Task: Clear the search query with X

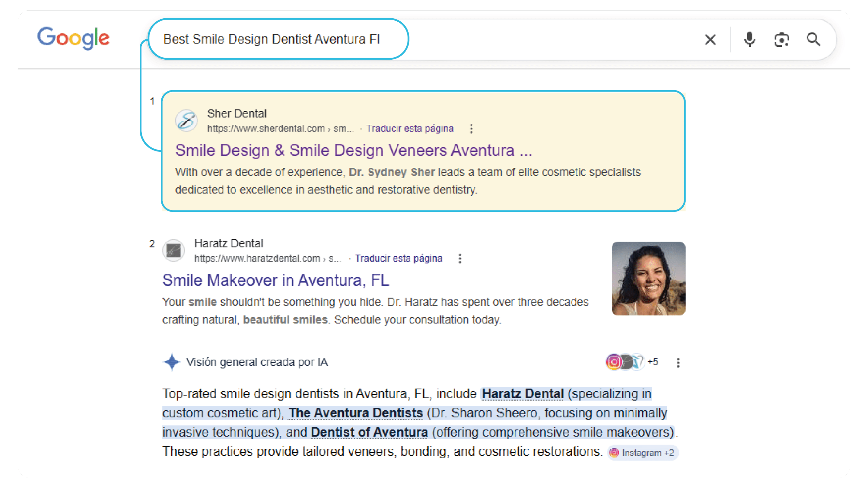Action: 710,40
